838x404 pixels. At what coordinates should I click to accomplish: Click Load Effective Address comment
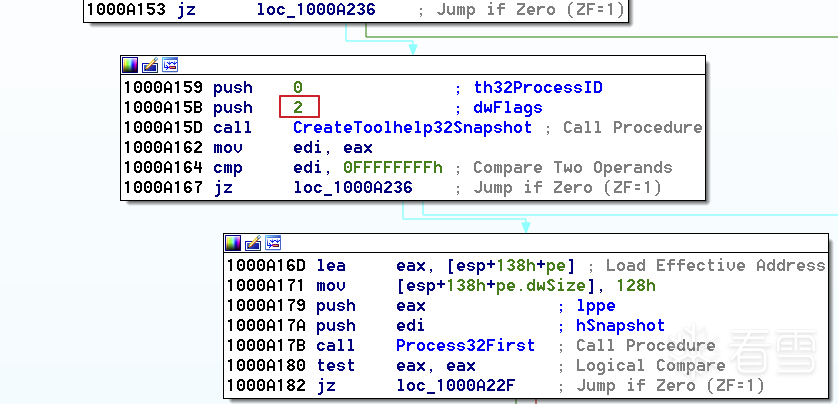(x=716, y=266)
